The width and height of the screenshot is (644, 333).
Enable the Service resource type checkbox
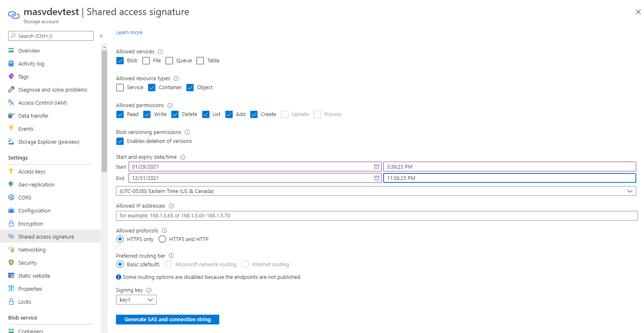pos(120,88)
